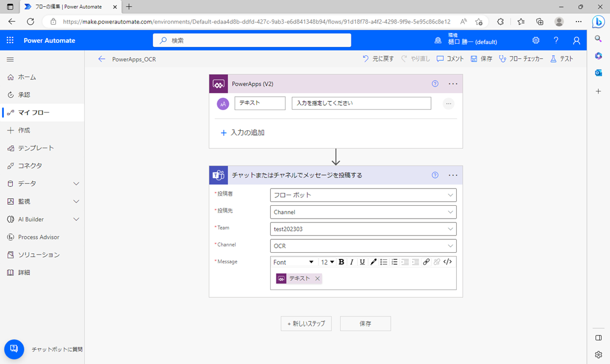Select マイ フロー in the left navigation
The image size is (610, 364).
[42, 113]
